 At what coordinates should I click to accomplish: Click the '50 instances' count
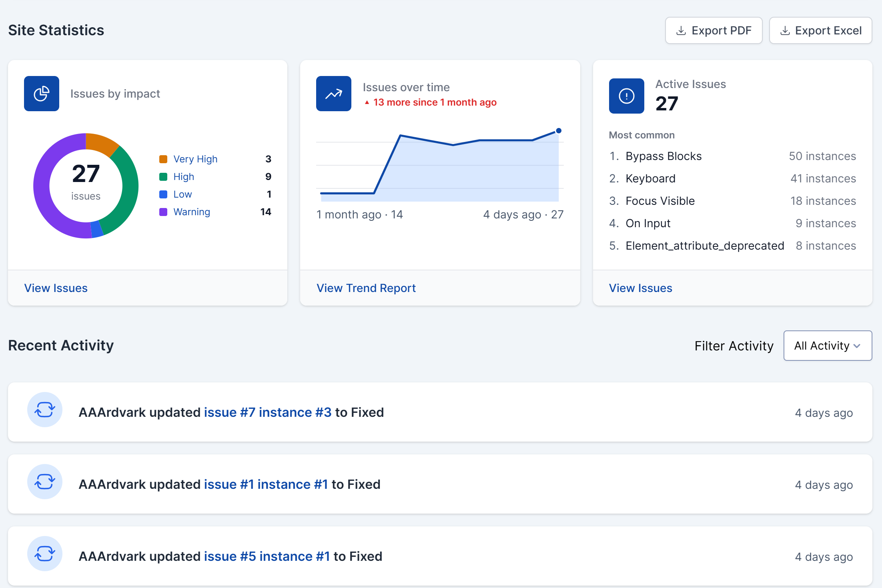(822, 156)
